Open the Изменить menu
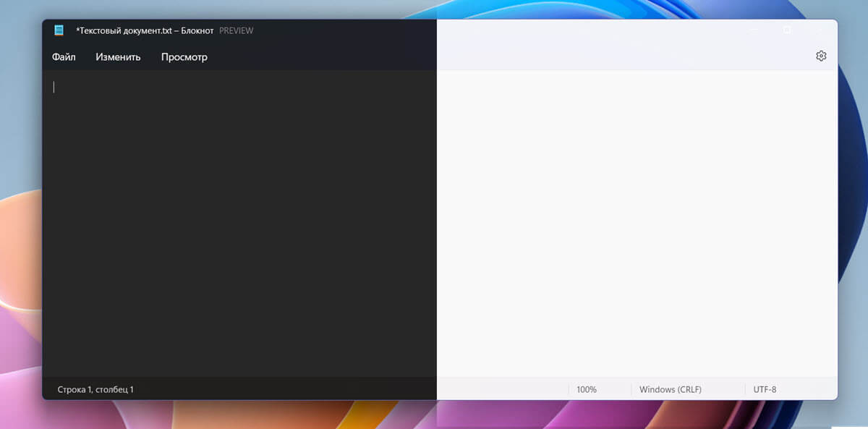The height and width of the screenshot is (429, 868). click(x=118, y=57)
